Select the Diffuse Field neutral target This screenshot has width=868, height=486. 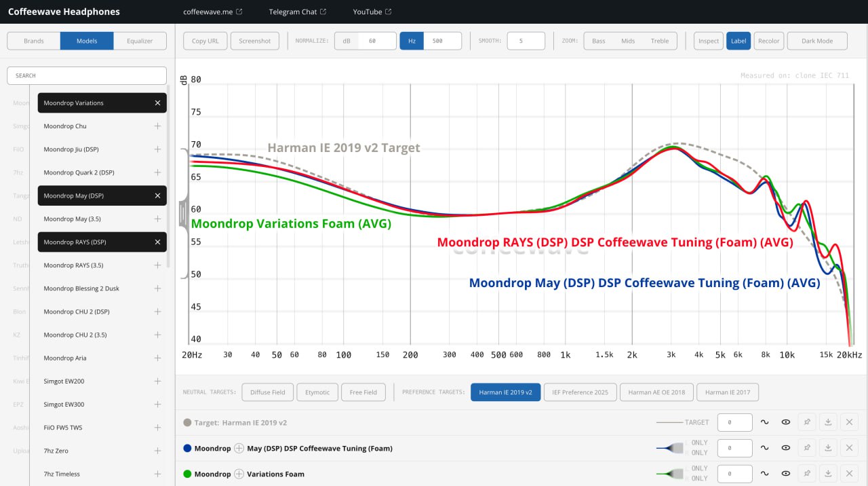click(268, 392)
